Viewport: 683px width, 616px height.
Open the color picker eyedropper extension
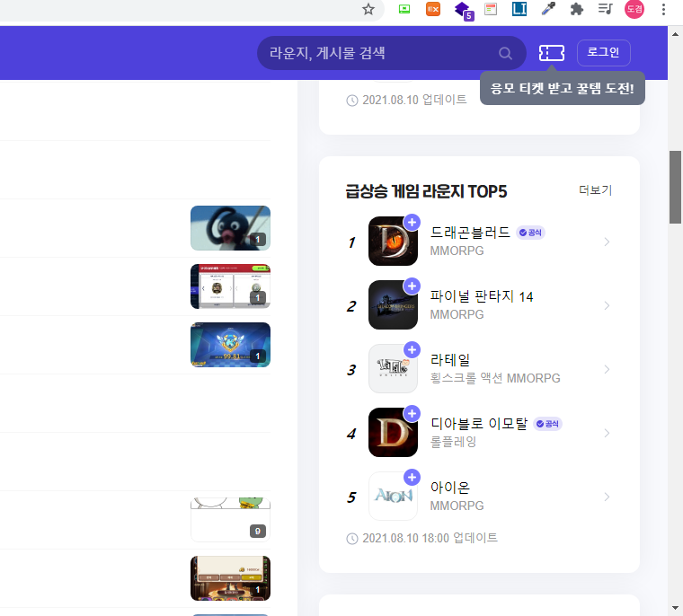click(548, 9)
